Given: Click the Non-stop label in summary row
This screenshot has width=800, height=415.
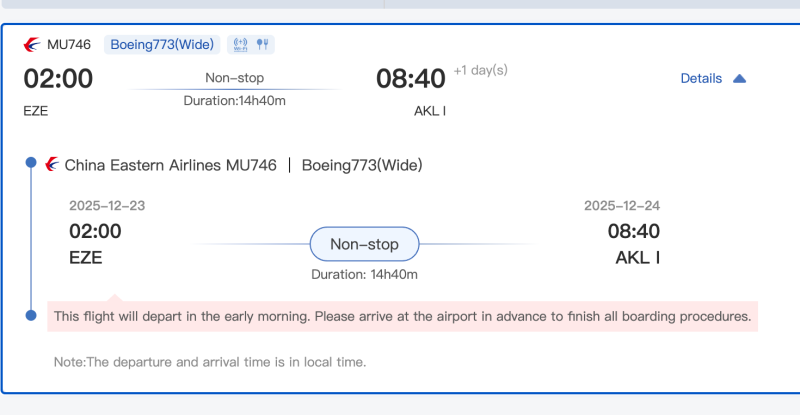Looking at the screenshot, I should click(x=235, y=77).
